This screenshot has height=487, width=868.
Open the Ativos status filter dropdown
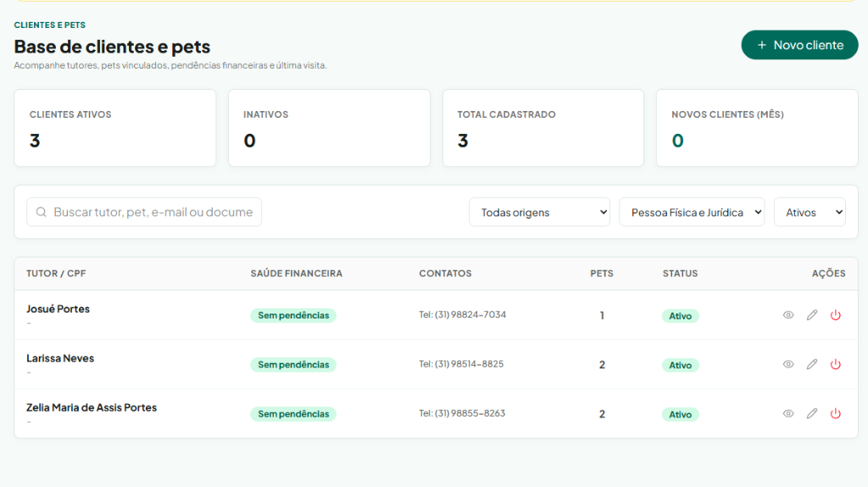810,212
